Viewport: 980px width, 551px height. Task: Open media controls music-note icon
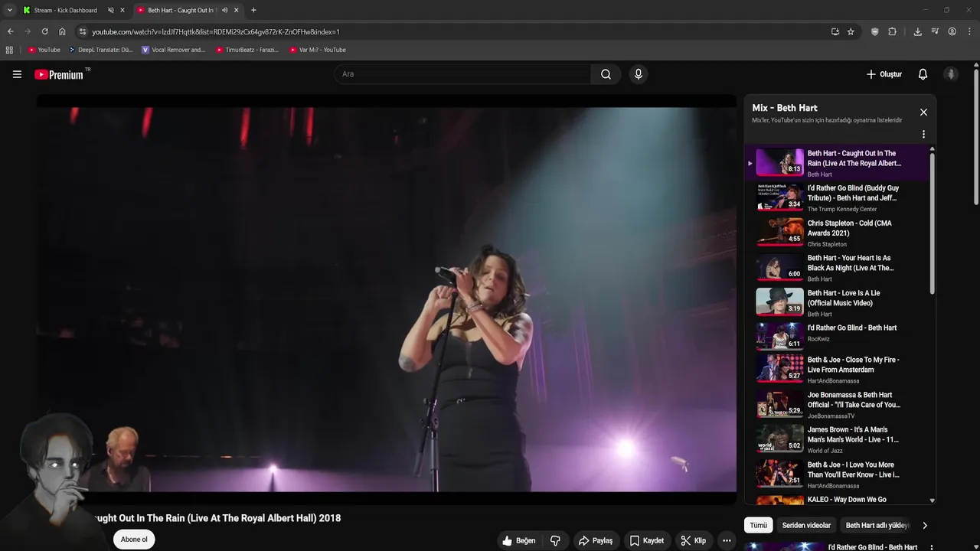point(935,31)
